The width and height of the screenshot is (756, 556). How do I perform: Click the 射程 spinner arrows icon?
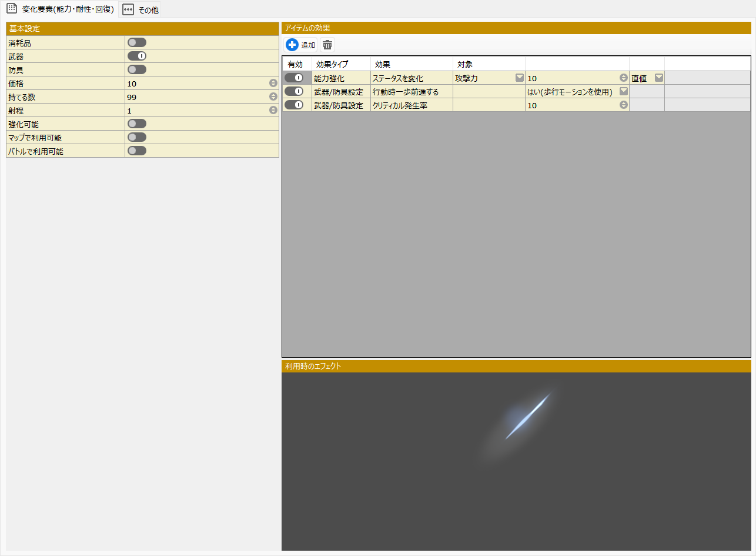pyautogui.click(x=273, y=110)
